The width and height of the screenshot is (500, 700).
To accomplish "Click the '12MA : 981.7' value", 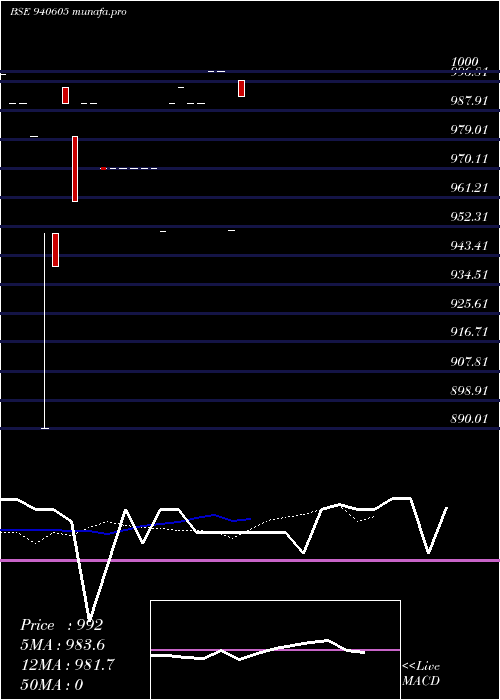I will (67, 665).
